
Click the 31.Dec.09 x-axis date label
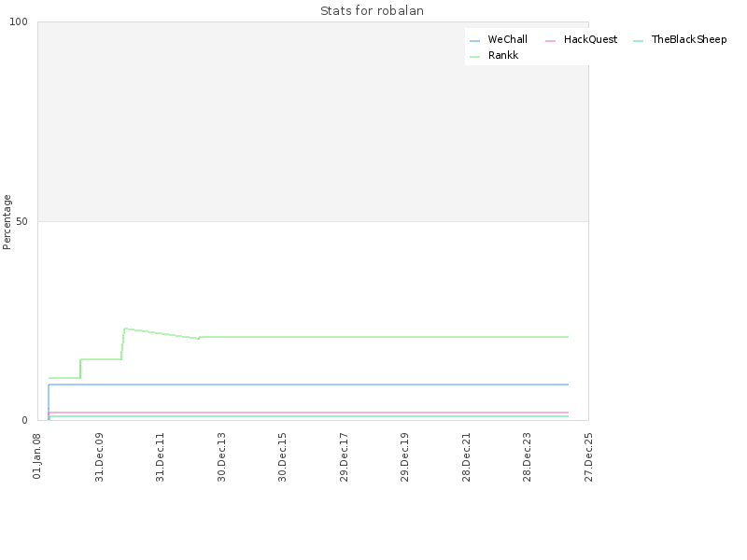pyautogui.click(x=99, y=457)
